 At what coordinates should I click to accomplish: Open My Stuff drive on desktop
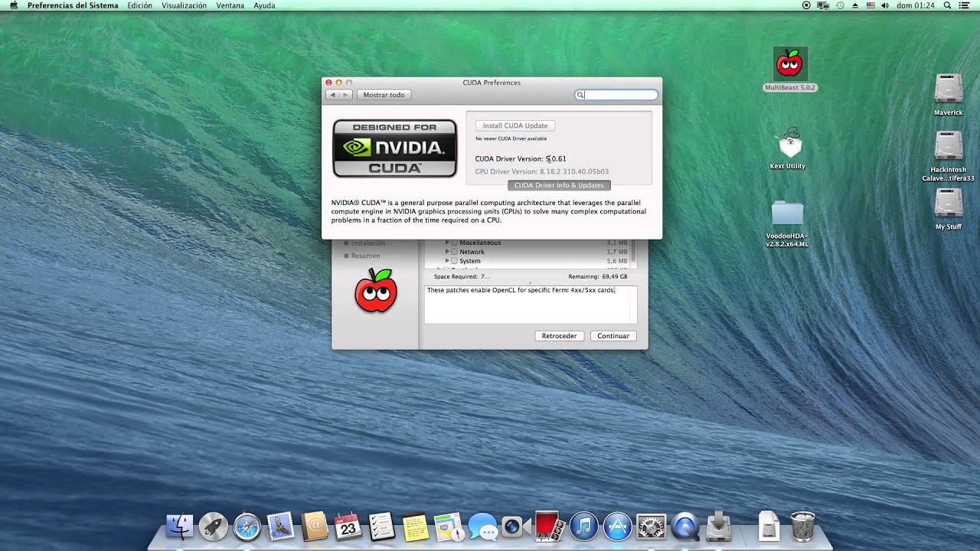(x=948, y=203)
